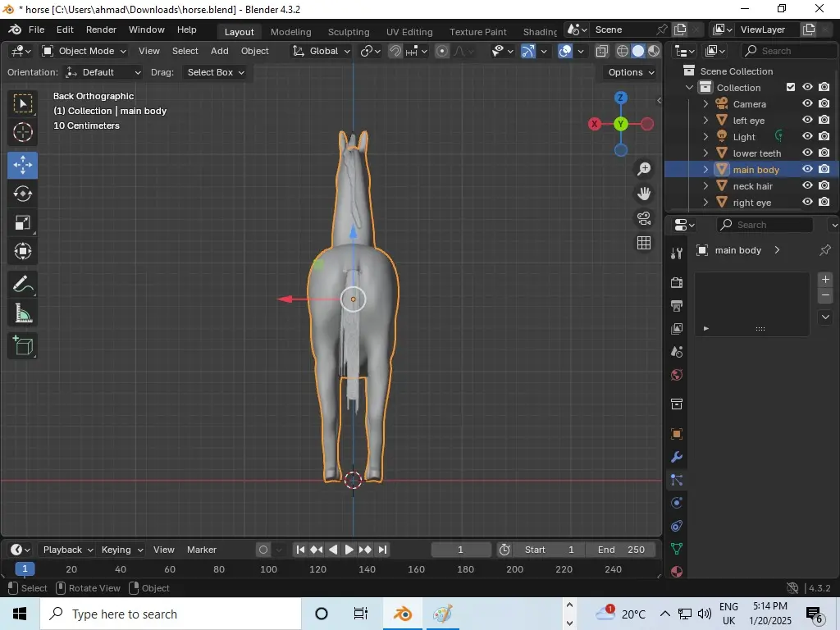The image size is (840, 630).
Task: Select the Add Cube tool
Action: (23, 345)
